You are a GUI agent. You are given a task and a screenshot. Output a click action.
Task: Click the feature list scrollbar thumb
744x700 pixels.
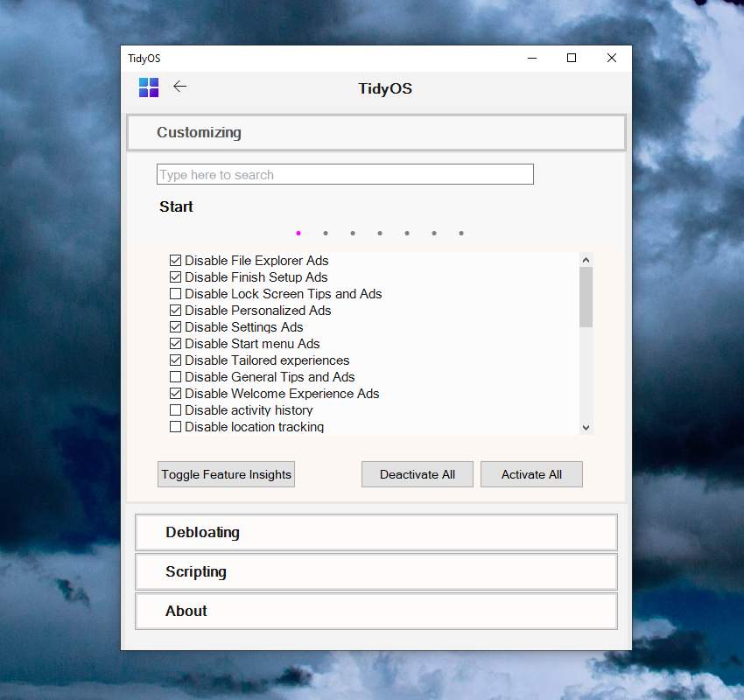tap(586, 297)
